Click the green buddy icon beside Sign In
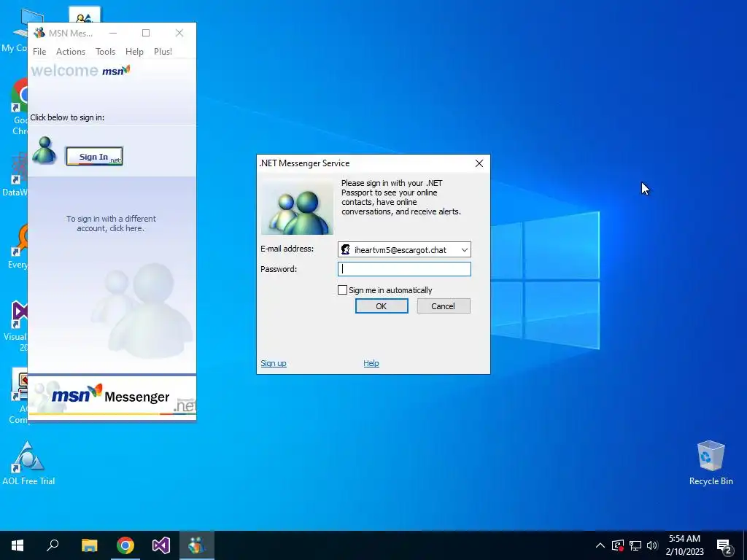This screenshot has width=747, height=560. click(44, 150)
